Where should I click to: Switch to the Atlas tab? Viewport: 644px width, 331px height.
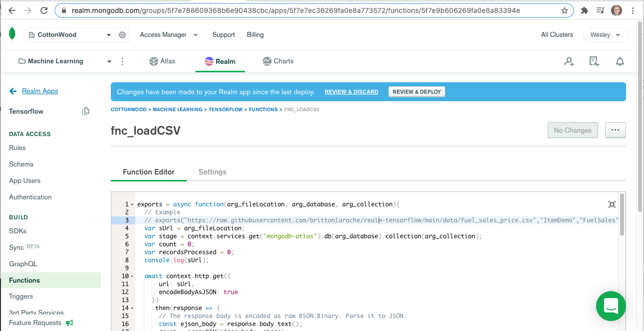click(x=162, y=61)
